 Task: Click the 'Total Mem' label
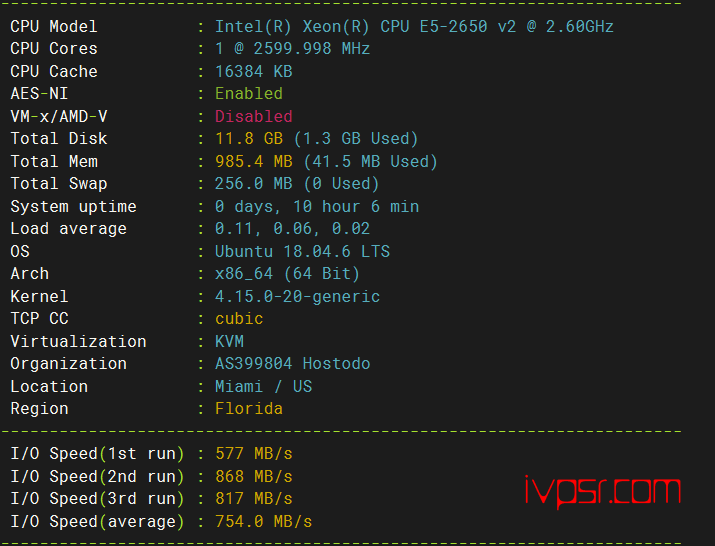point(54,161)
